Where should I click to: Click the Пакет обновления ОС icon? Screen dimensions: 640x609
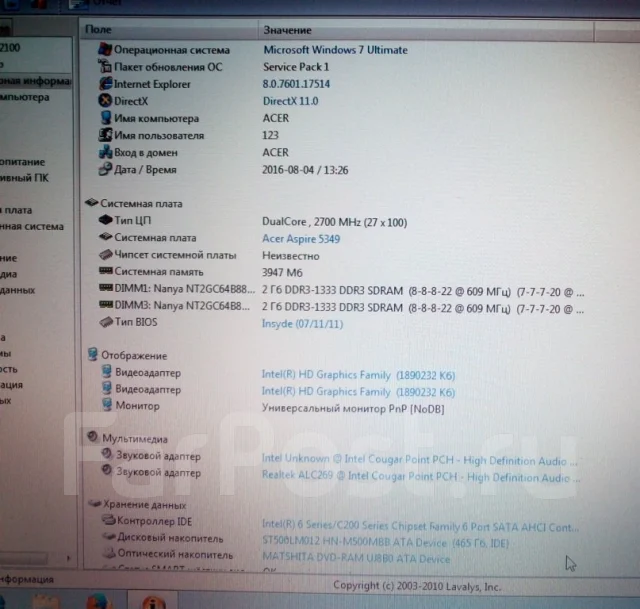(x=105, y=66)
